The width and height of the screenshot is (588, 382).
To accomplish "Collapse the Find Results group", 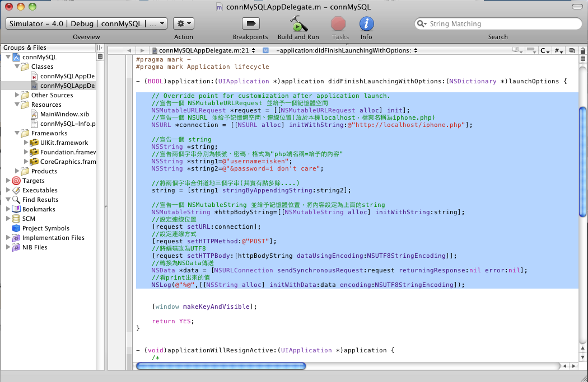I will (x=8, y=200).
